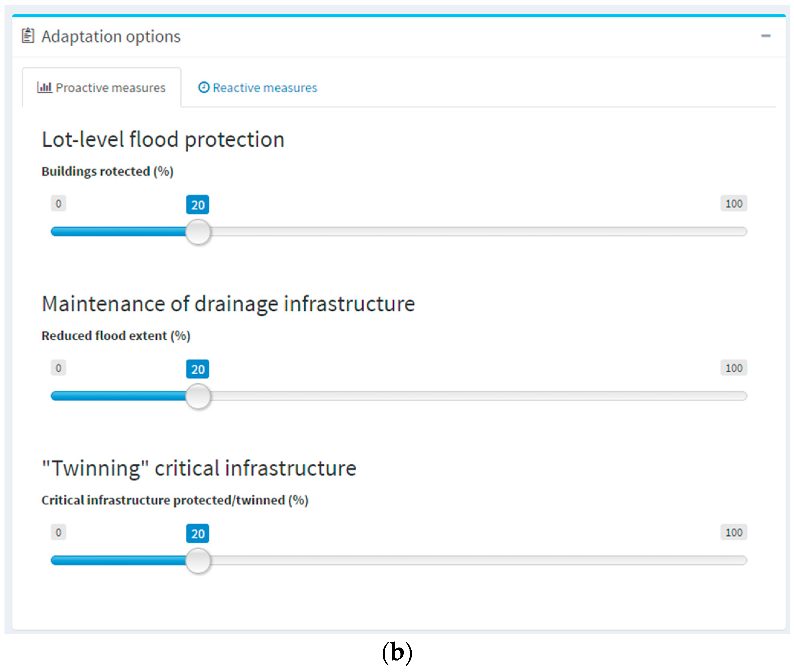This screenshot has width=794, height=672.
Task: Click the 100 label of Critical infrastructure slider
Action: pyautogui.click(x=734, y=533)
